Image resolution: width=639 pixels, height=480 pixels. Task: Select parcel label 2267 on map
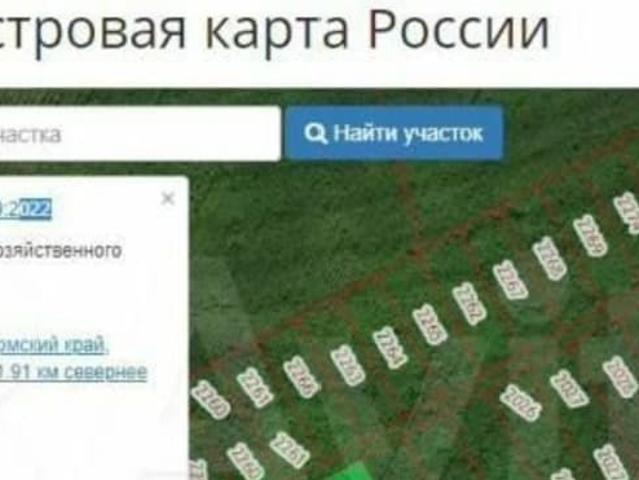510,280
